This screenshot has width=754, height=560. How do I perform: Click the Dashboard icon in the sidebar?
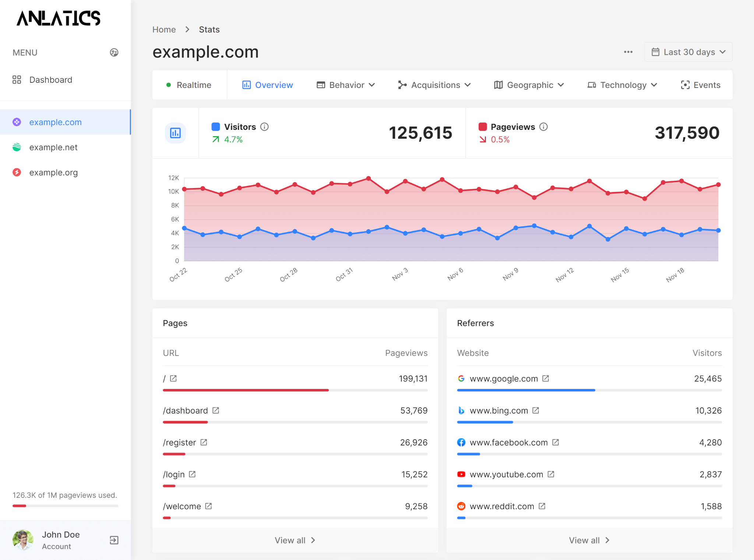(17, 79)
